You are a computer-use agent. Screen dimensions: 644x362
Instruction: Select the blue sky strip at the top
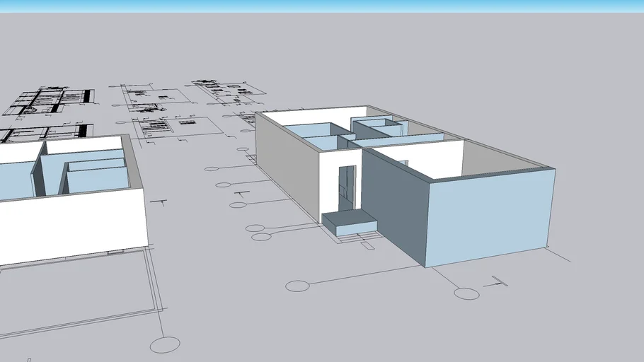point(322,6)
